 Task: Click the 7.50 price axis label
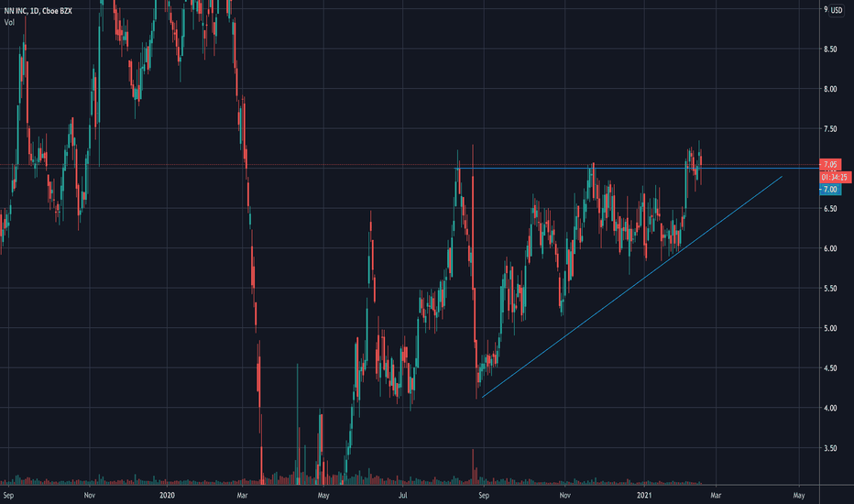coord(830,128)
